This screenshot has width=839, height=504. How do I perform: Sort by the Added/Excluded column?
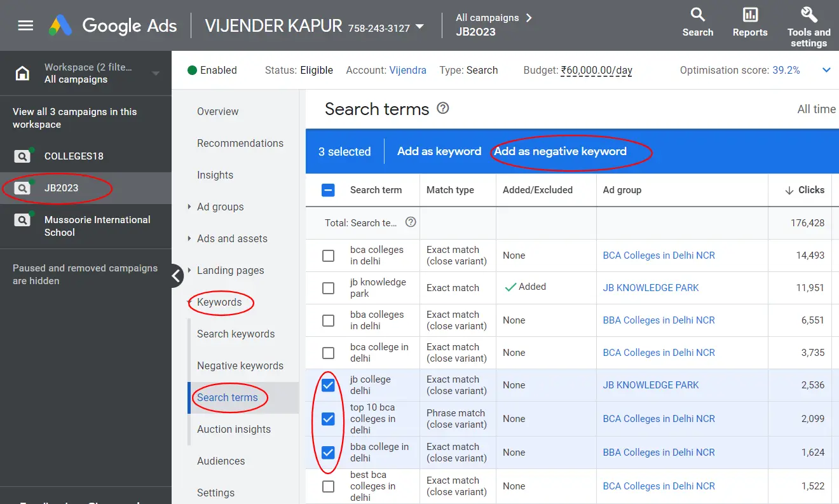click(538, 190)
